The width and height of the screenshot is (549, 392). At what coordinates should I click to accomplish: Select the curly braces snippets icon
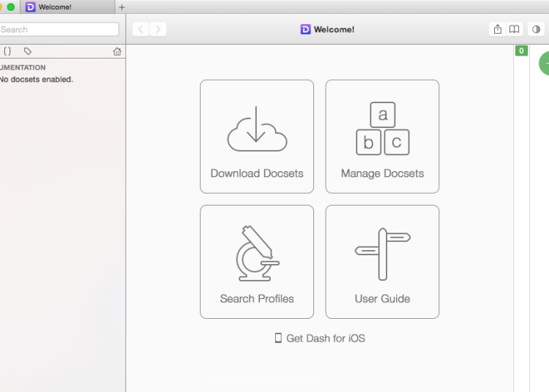tap(7, 51)
